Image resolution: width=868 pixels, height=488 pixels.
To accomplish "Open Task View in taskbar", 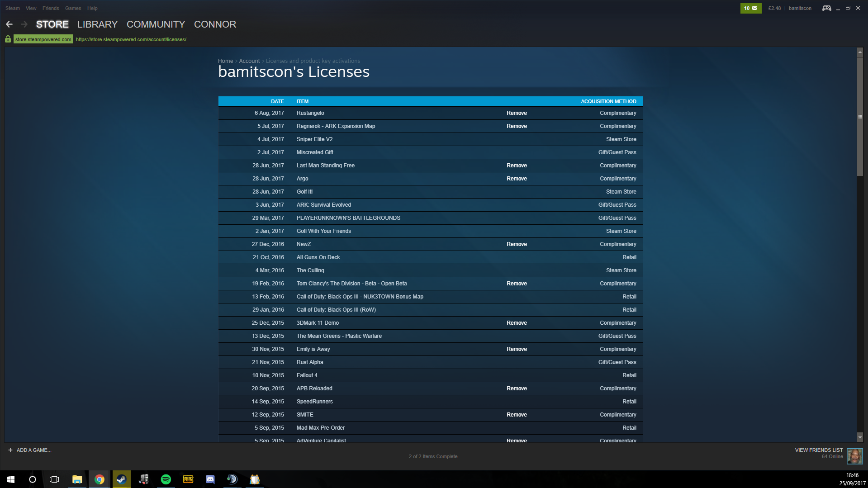I will pyautogui.click(x=54, y=479).
